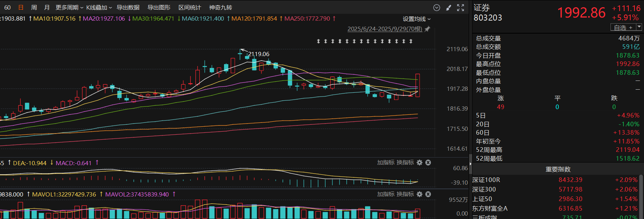
Task: Open 区间统计 range statistics
Action: (190, 8)
